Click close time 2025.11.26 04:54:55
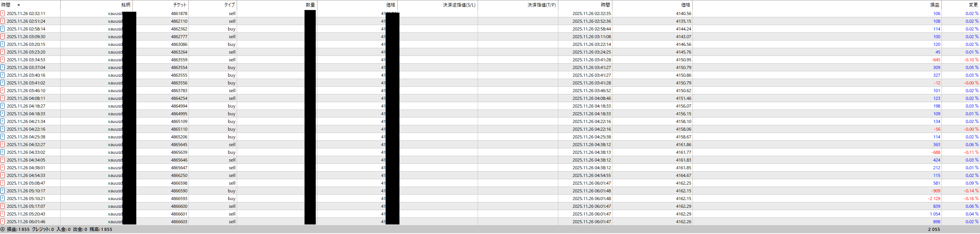This screenshot has height=234, width=980. click(592, 175)
